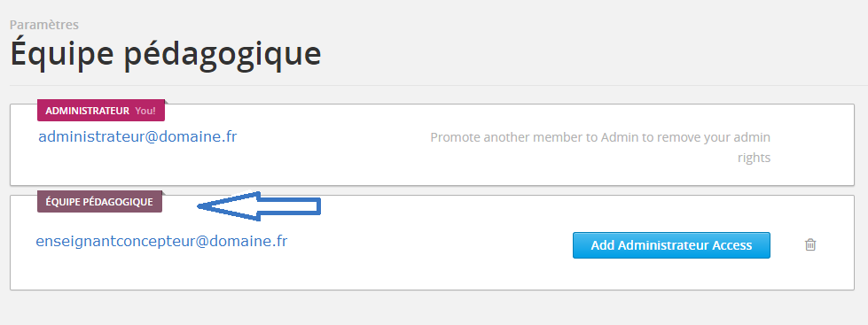Click the blue arrow's rectangular tail
The image size is (868, 325).
pyautogui.click(x=290, y=206)
